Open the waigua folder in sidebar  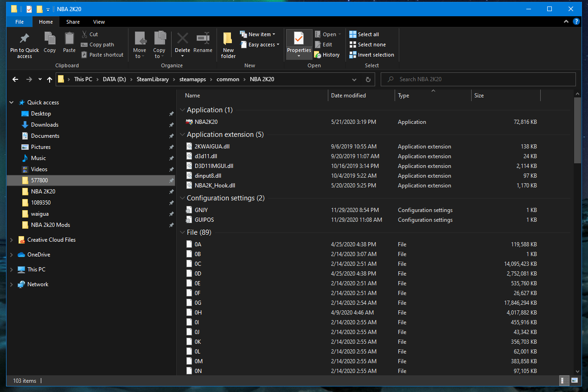(x=40, y=214)
